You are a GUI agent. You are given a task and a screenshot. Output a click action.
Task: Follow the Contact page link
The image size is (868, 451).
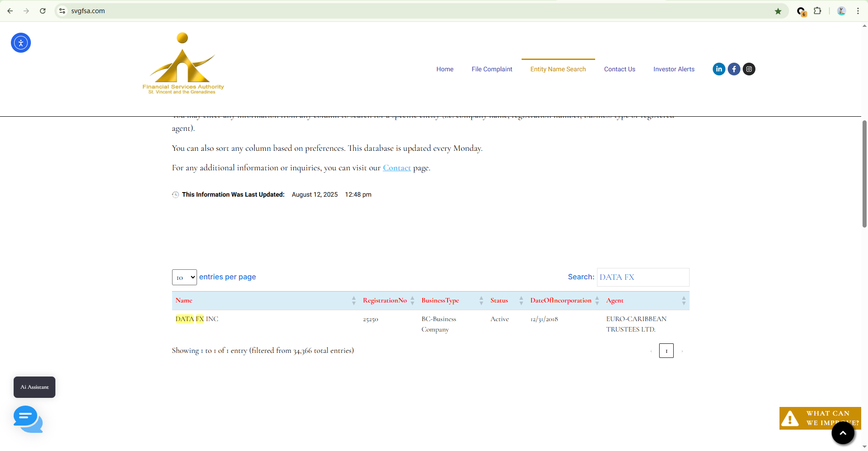[396, 168]
